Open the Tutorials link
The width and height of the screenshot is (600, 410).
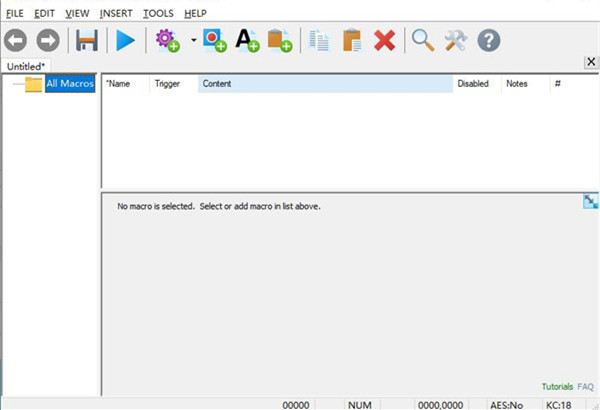click(x=557, y=386)
